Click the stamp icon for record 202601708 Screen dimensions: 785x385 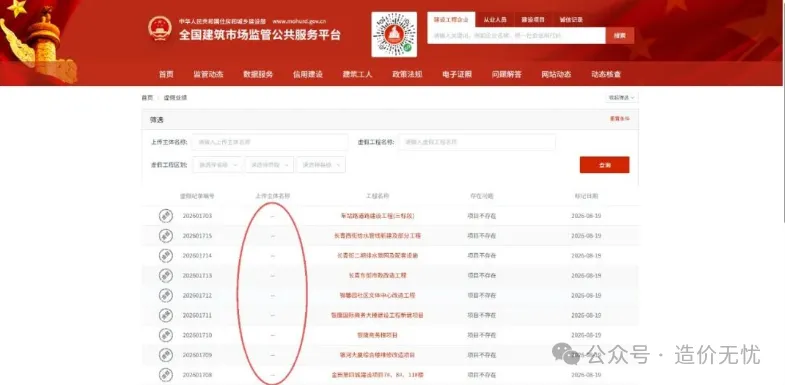pos(166,375)
